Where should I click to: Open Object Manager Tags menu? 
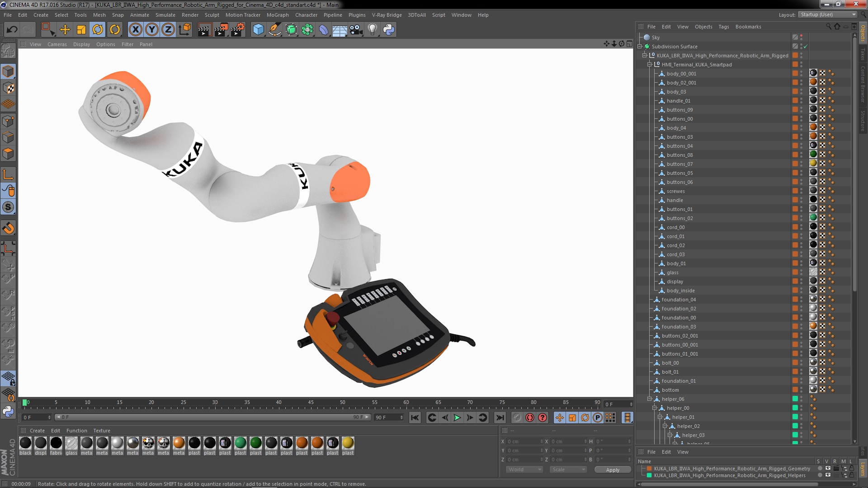pos(723,27)
